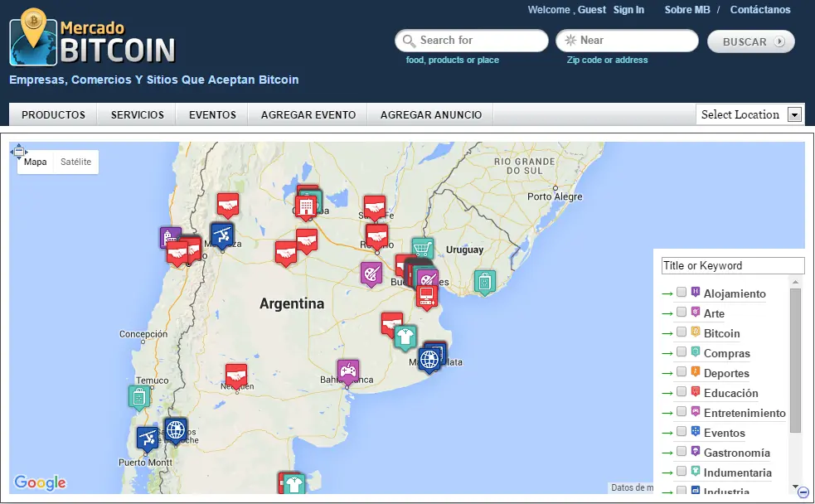Viewport: 815px width, 504px height.
Task: Click the Alojamiento category icon
Action: 696,292
